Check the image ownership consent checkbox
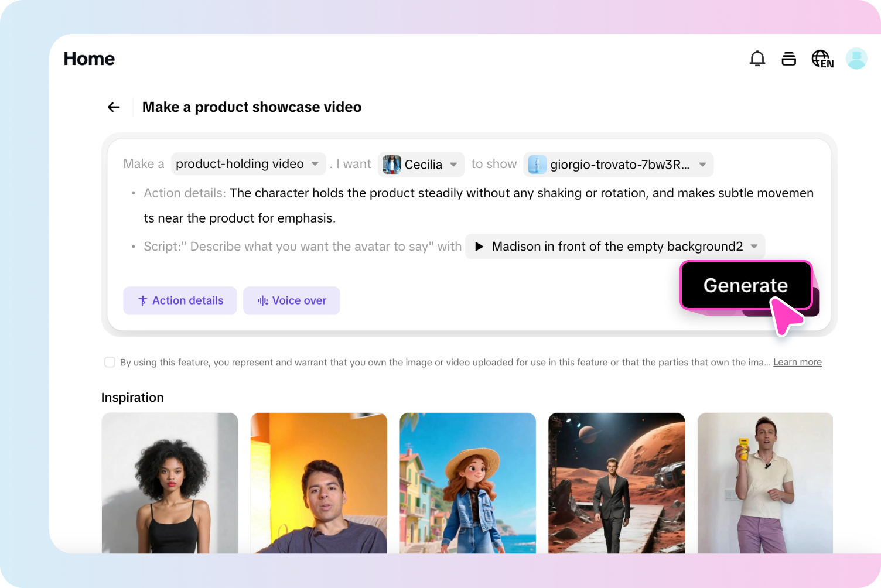 (x=110, y=362)
